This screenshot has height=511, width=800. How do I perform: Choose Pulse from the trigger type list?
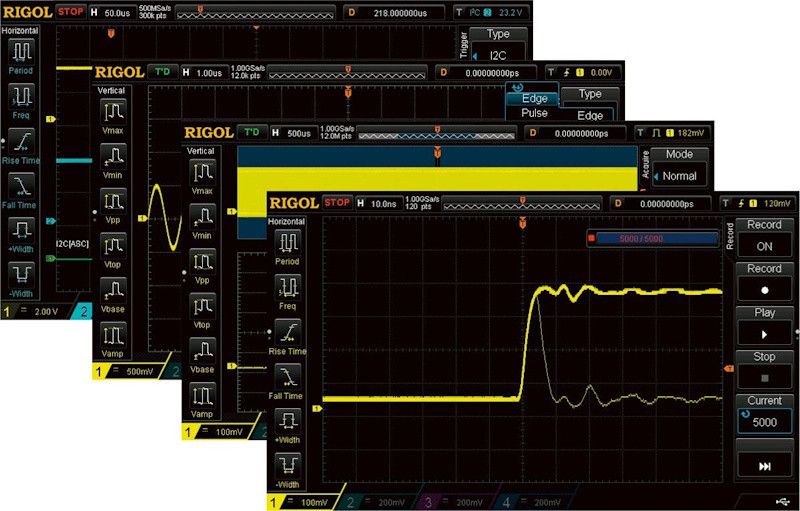(534, 114)
